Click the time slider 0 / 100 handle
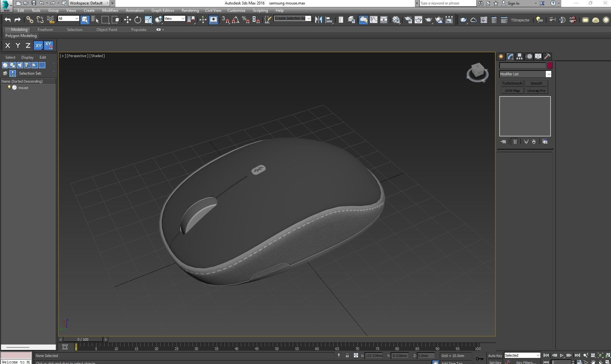Viewport: 611px width, 364px height. click(83, 339)
